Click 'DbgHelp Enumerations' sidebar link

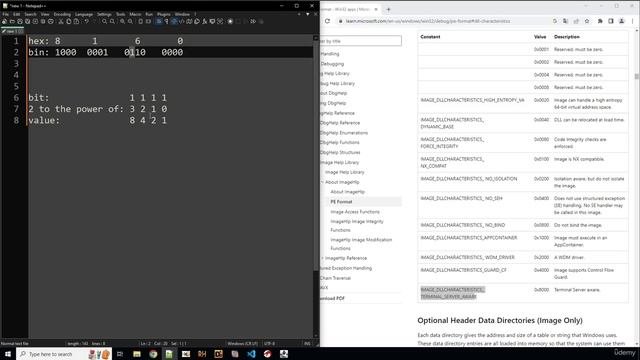pyautogui.click(x=344, y=133)
